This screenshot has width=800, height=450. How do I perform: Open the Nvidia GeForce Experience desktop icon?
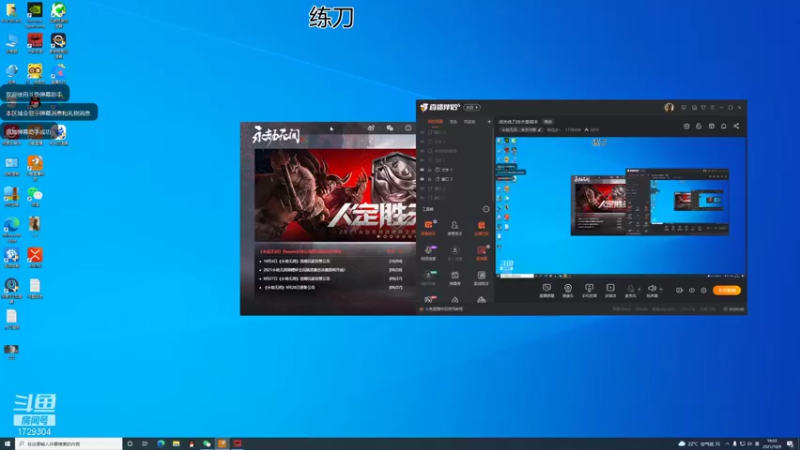35,14
